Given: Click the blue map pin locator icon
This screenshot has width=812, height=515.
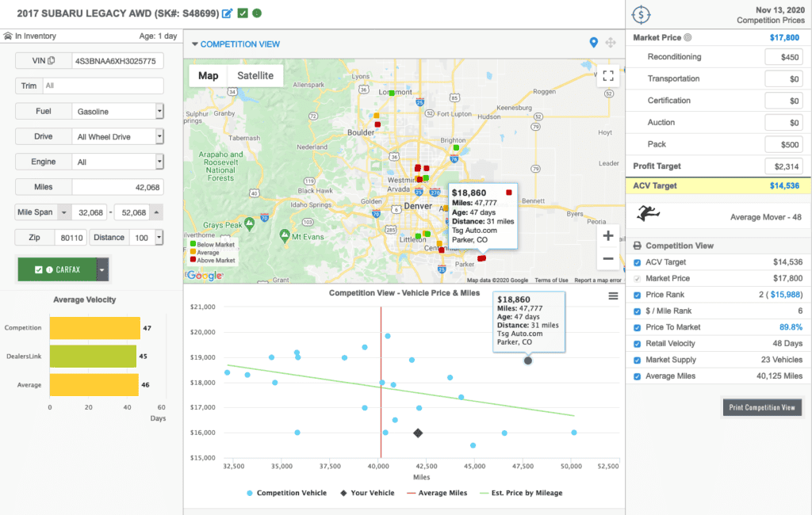Looking at the screenshot, I should (593, 43).
